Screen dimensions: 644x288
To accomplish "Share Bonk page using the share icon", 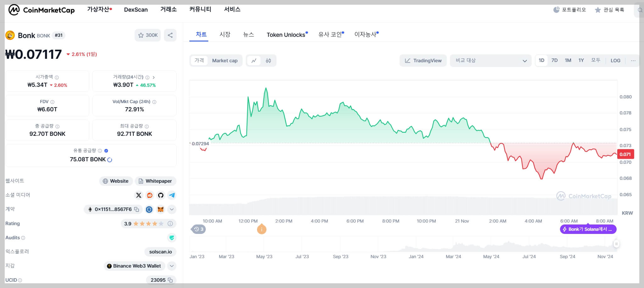I will 170,35.
